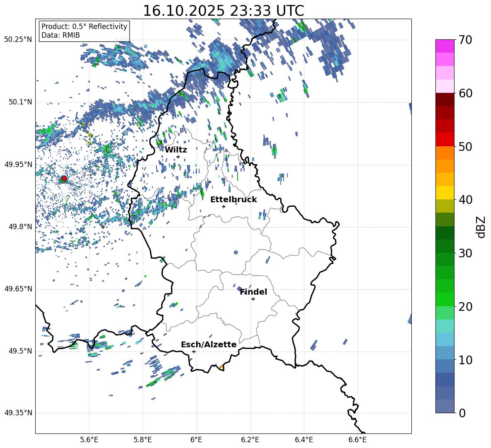Click the 49.5°N latitude label
The height and width of the screenshot is (448, 491).
pyautogui.click(x=20, y=351)
